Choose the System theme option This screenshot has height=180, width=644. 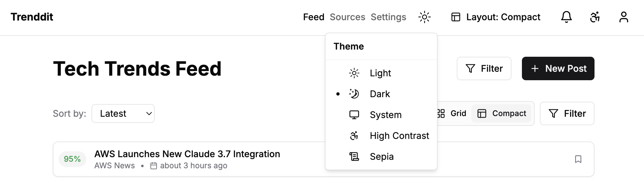click(385, 115)
